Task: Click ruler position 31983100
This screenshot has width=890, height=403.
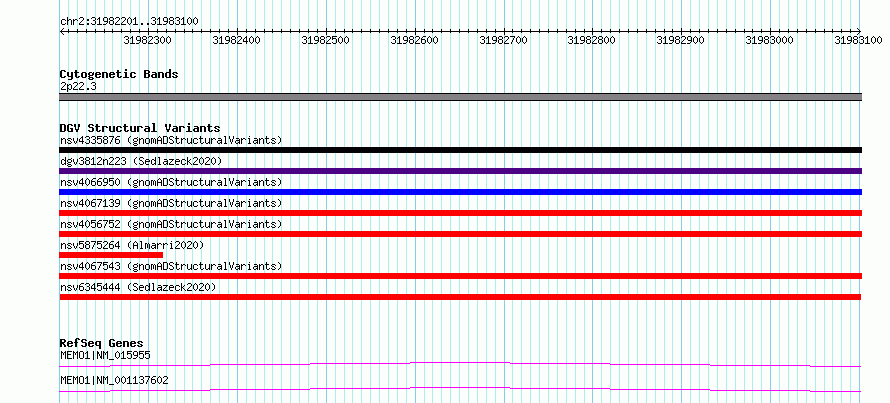Action: point(858,40)
